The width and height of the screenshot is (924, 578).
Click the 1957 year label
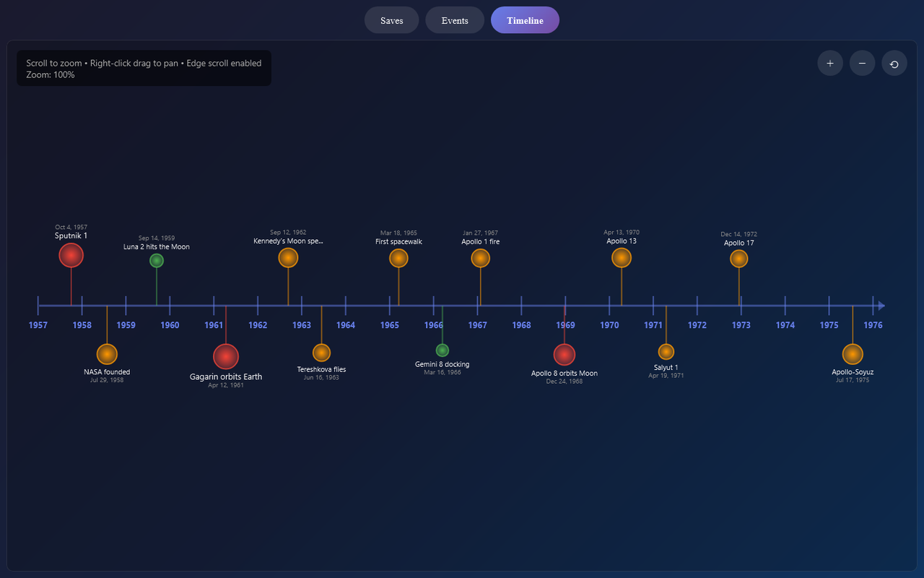[x=38, y=325]
